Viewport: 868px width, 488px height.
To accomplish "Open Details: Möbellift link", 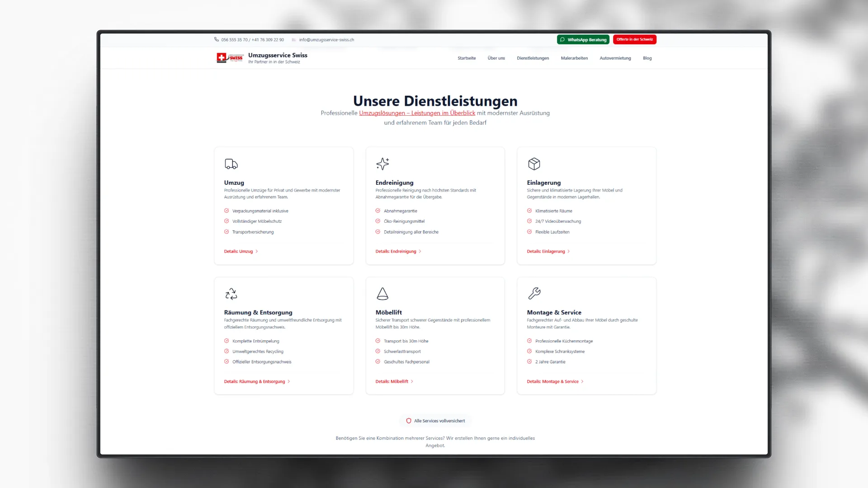I will tap(394, 381).
